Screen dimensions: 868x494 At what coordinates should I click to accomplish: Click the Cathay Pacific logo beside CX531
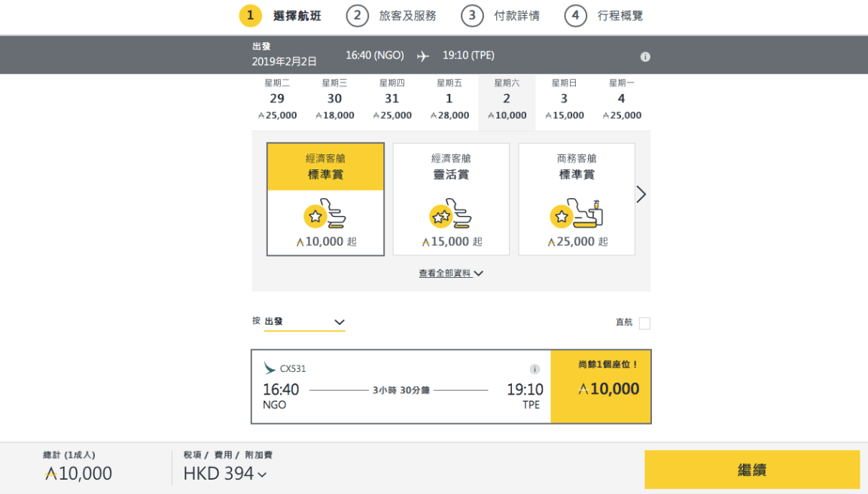[x=270, y=368]
